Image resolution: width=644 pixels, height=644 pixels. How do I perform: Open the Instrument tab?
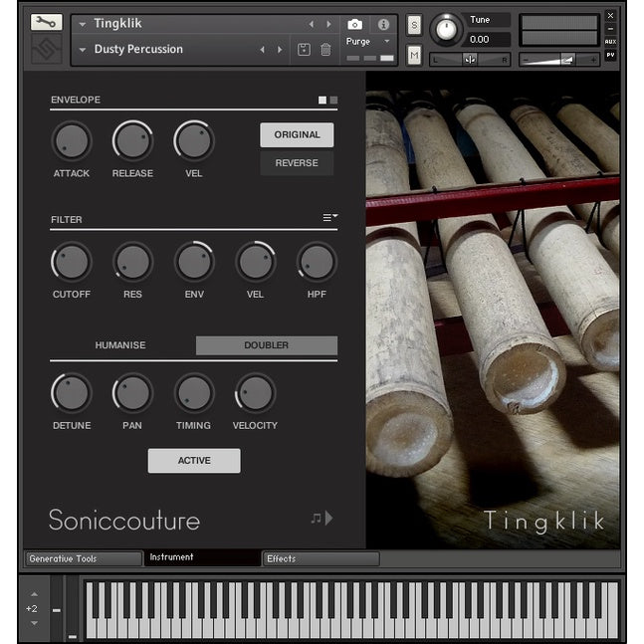click(x=202, y=557)
